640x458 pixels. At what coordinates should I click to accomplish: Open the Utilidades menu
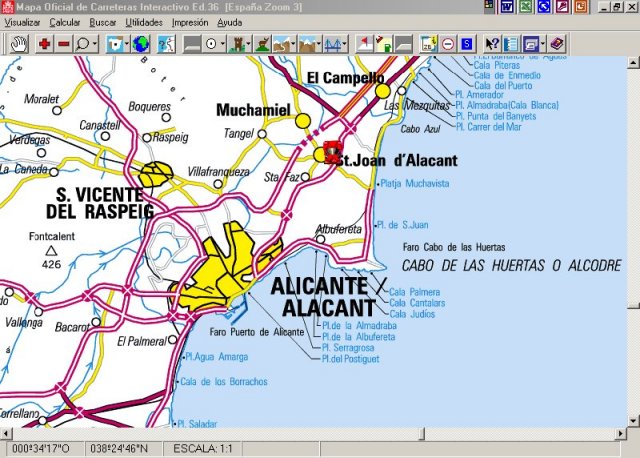coord(144,21)
